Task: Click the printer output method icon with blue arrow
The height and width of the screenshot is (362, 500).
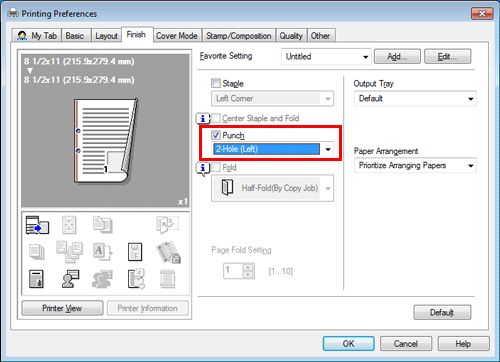Action: pos(37,225)
